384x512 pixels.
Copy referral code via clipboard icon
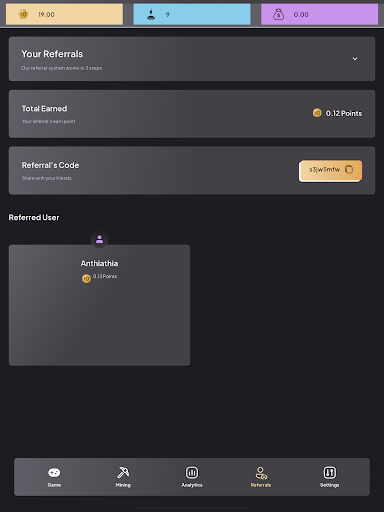pyautogui.click(x=349, y=169)
